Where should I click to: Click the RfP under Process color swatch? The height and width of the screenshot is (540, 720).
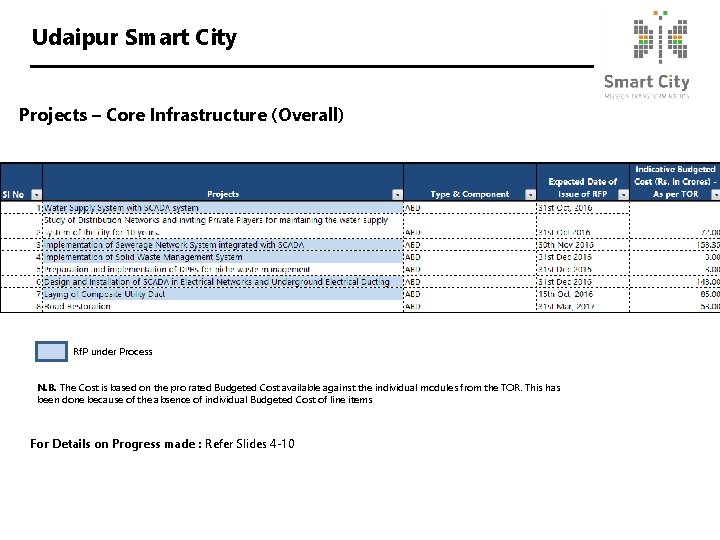[x=51, y=352]
